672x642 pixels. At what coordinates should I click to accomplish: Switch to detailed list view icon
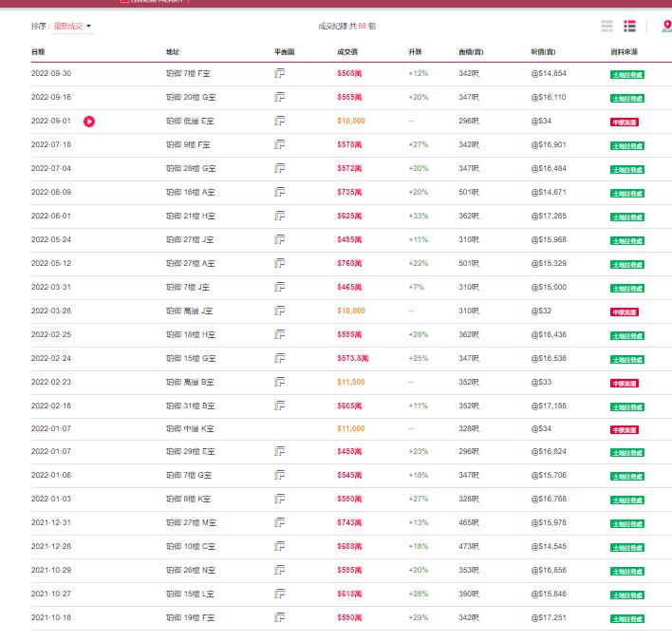pos(630,26)
